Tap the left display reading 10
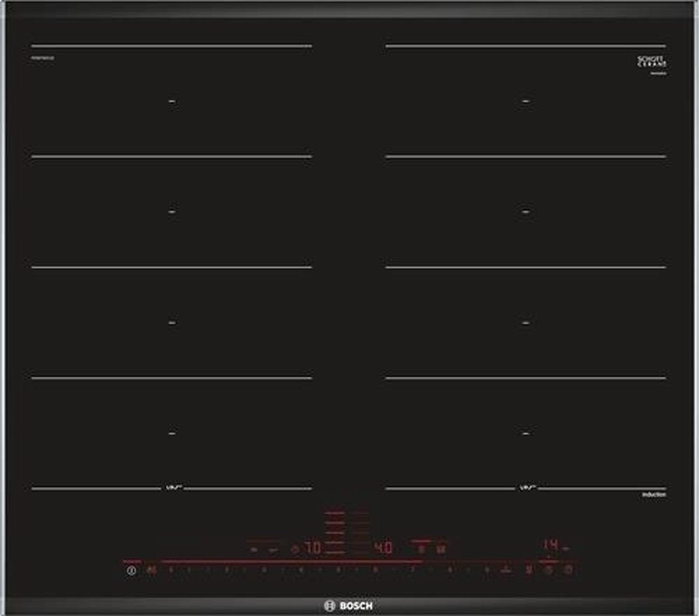This screenshot has width=699, height=616. pos(313,548)
